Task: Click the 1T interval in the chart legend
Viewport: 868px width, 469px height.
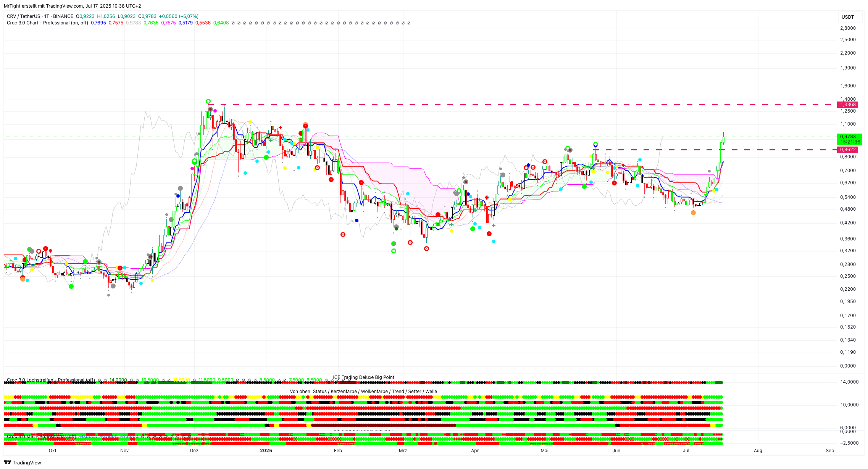Action: click(x=47, y=16)
